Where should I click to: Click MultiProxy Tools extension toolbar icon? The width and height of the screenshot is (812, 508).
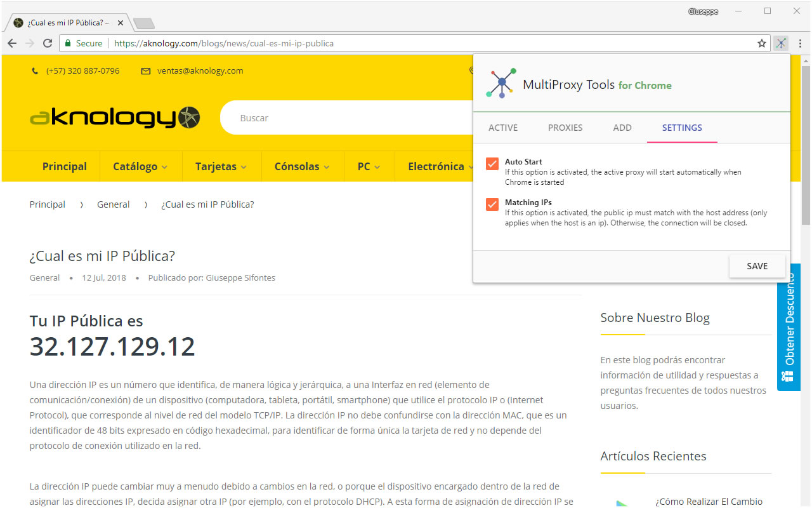click(x=781, y=43)
